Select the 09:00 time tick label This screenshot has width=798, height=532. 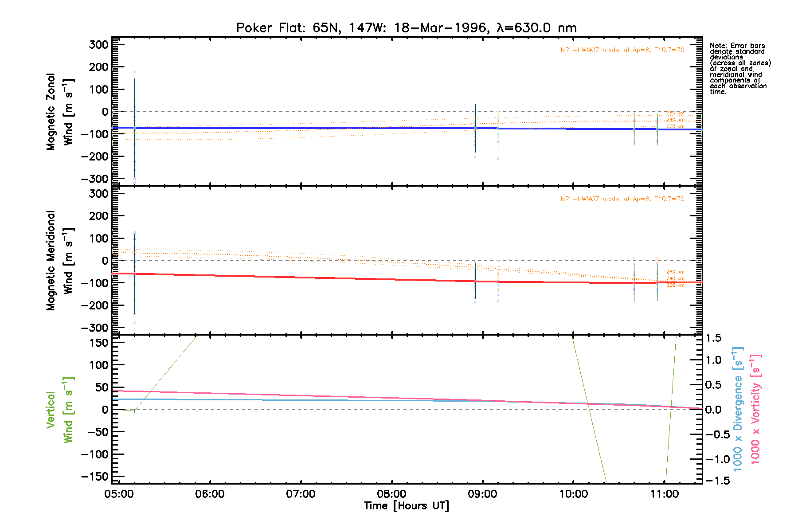[482, 494]
